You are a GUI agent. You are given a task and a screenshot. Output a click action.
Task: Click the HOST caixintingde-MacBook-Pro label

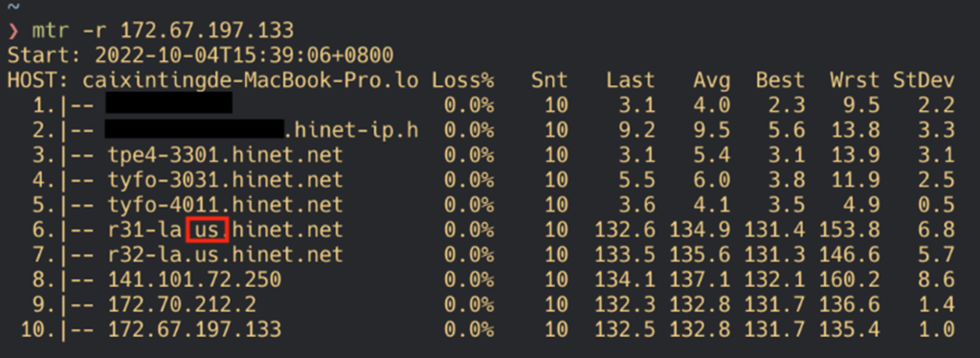coord(213,80)
